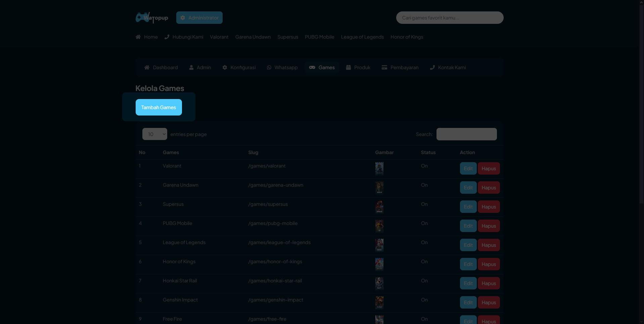Switch to the Konfigurasi tab
This screenshot has width=644, height=324.
pos(239,67)
